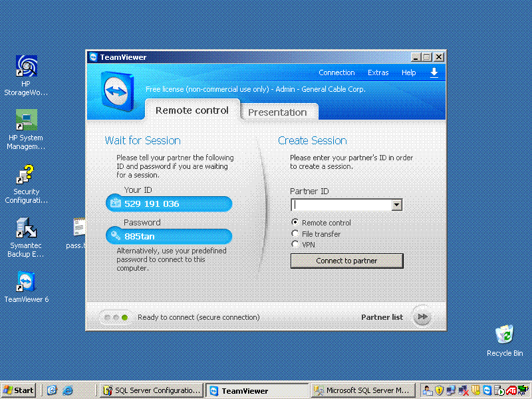Select the VPN radio option
The image size is (532, 399).
[x=296, y=244]
